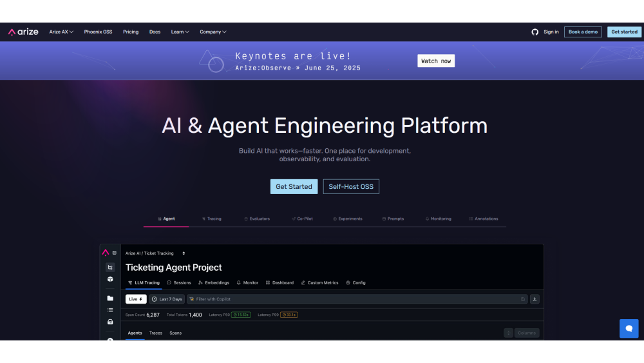Click the Sign in link
The image size is (644, 363).
click(x=551, y=32)
